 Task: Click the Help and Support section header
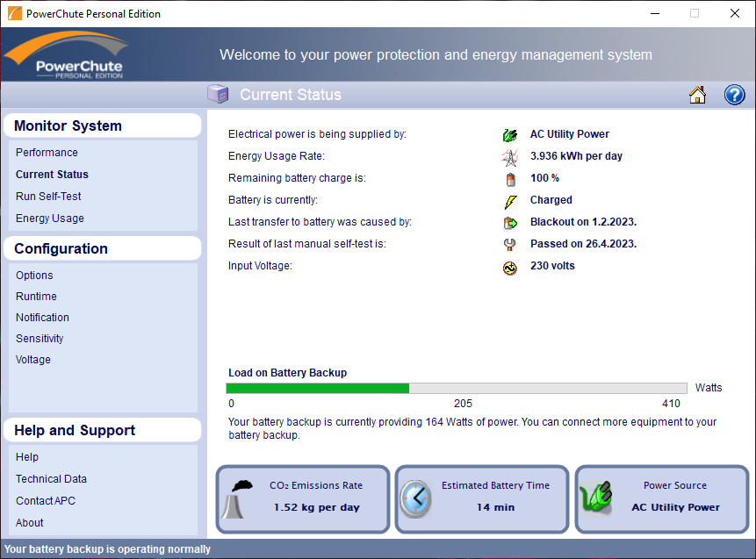click(102, 430)
